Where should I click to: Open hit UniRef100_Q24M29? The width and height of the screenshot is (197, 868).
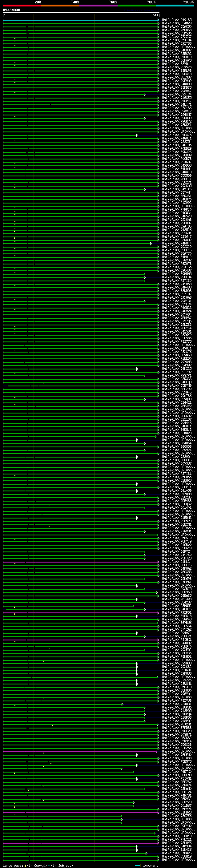click(177, 23)
